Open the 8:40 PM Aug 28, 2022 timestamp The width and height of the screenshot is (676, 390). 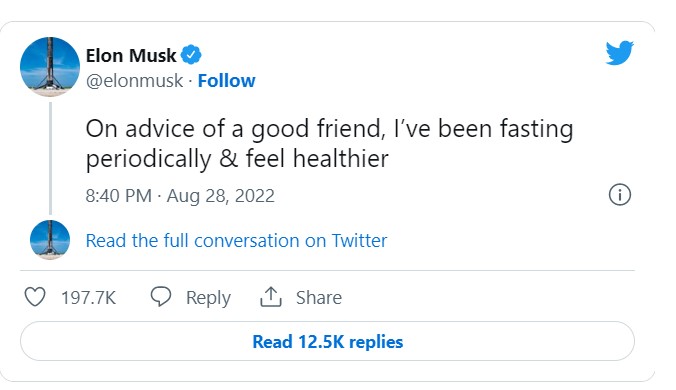[x=180, y=196]
